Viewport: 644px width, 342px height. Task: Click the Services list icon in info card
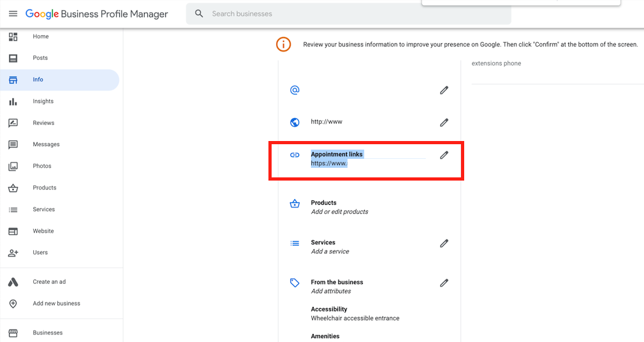click(x=295, y=243)
